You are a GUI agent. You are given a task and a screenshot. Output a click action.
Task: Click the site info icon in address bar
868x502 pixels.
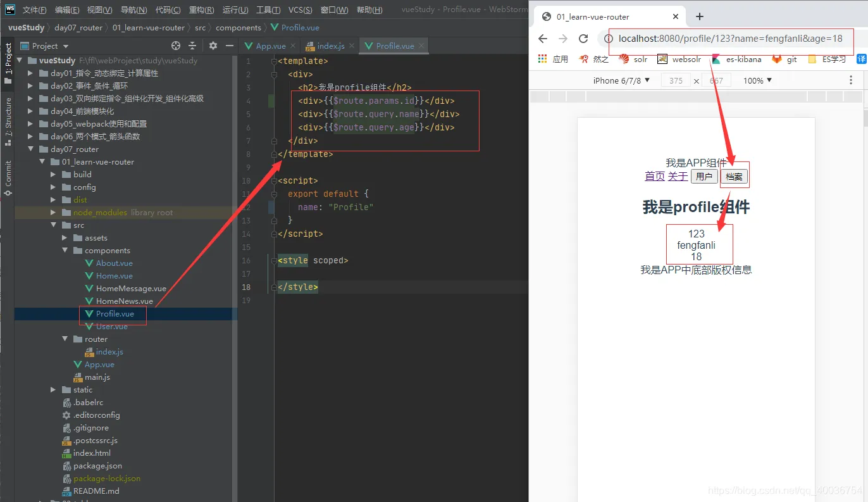[x=609, y=39]
